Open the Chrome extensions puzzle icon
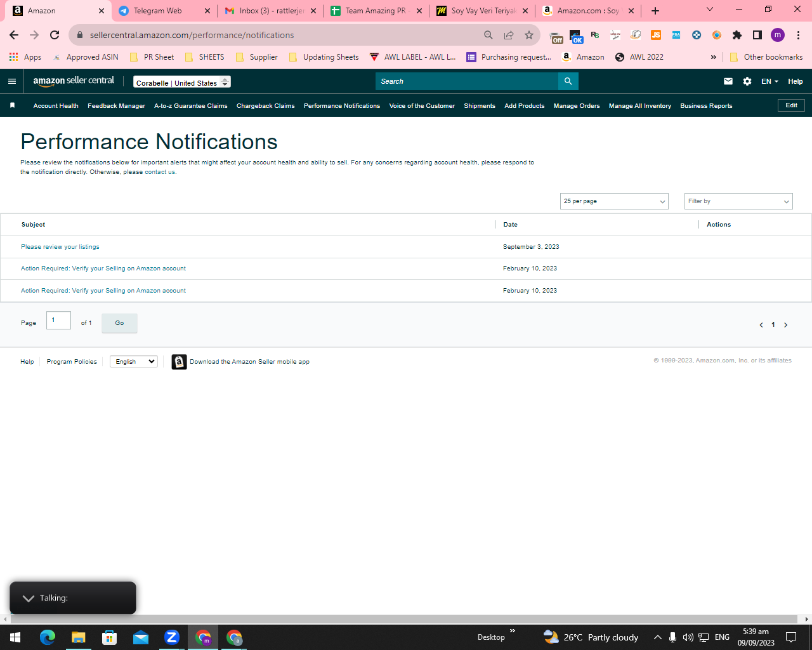812x650 pixels. (x=737, y=35)
